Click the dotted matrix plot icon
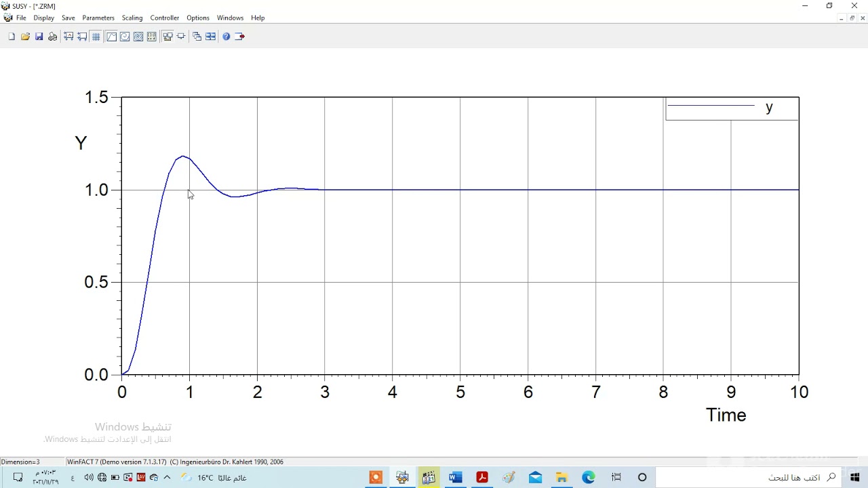Screen dimensions: 868x488 point(151,37)
